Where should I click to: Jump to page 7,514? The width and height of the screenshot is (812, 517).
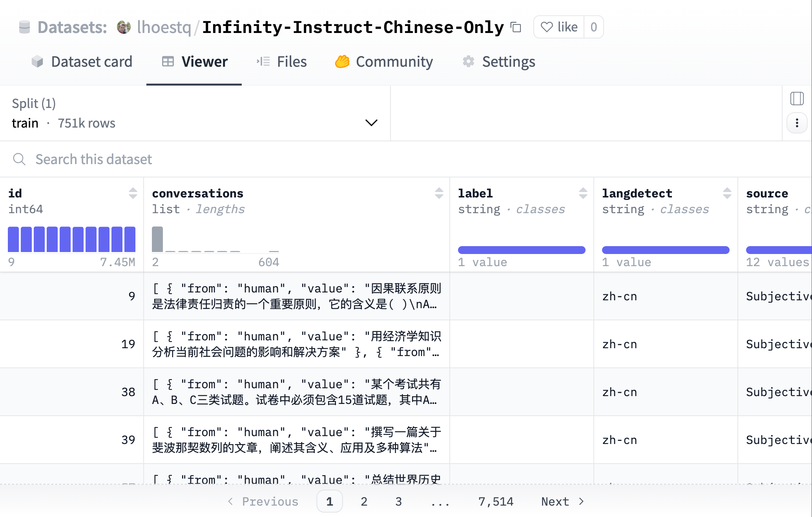(x=495, y=501)
